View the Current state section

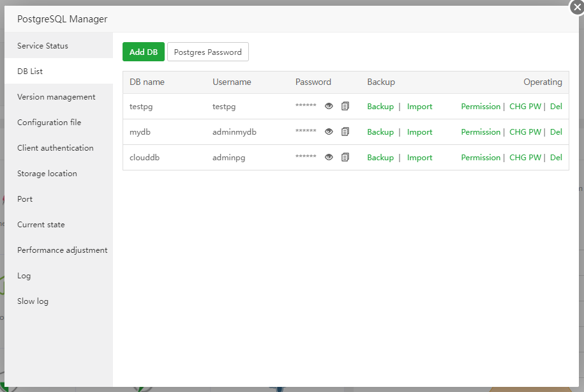tap(59, 224)
